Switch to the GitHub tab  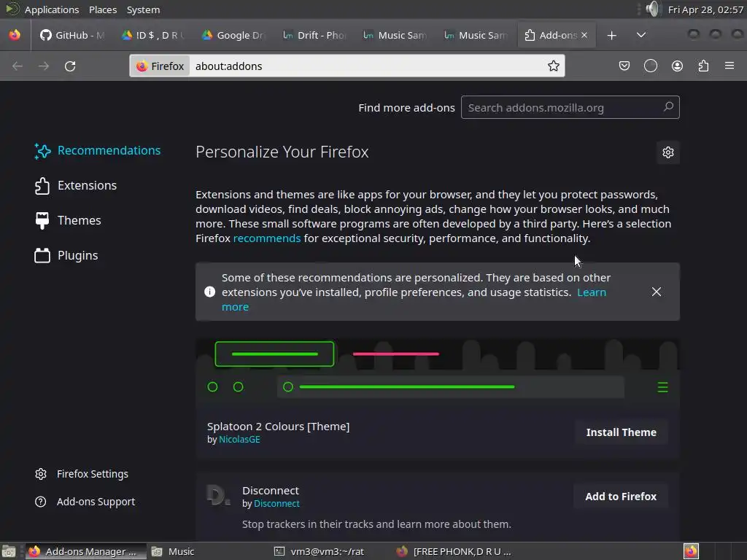click(72, 35)
